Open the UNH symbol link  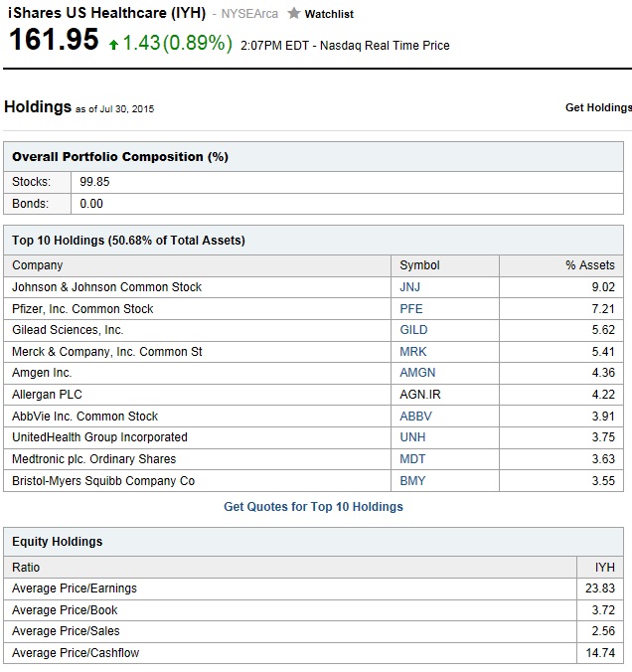coord(412,437)
